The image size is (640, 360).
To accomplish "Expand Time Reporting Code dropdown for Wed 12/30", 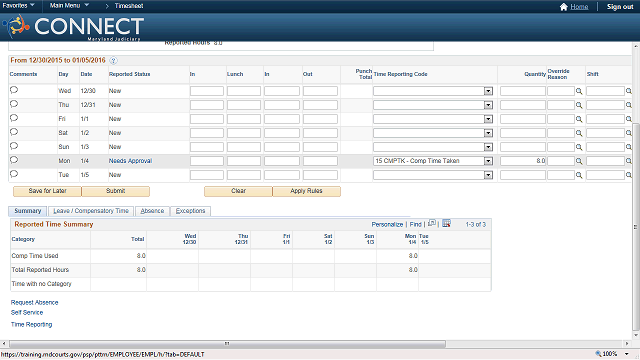I will point(488,91).
